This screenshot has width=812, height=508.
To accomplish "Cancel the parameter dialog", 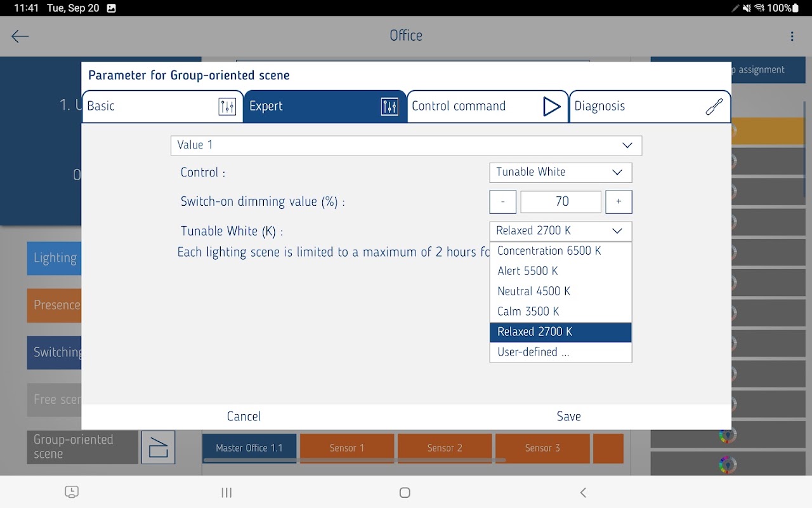I will pos(244,417).
